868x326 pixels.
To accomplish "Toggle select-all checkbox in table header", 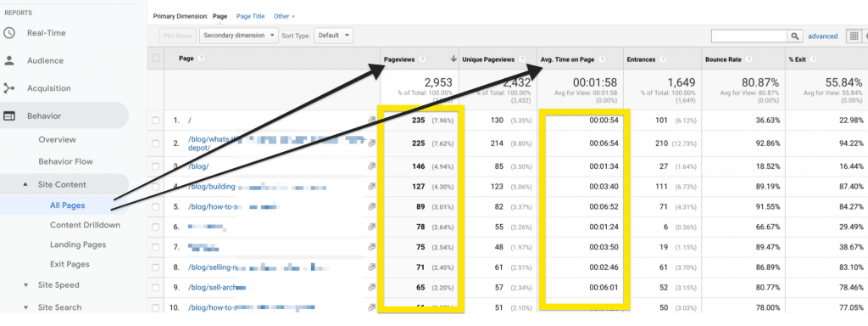I will [156, 59].
